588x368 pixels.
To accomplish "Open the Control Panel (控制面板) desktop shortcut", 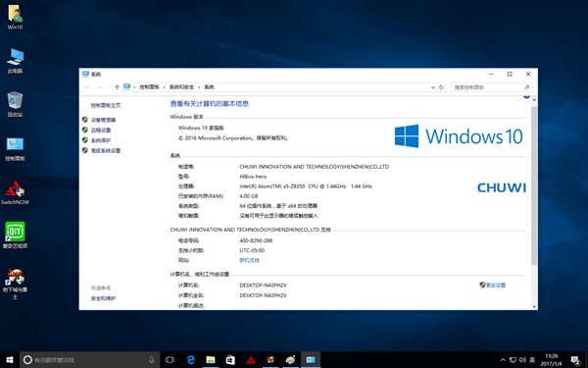I will (x=15, y=148).
